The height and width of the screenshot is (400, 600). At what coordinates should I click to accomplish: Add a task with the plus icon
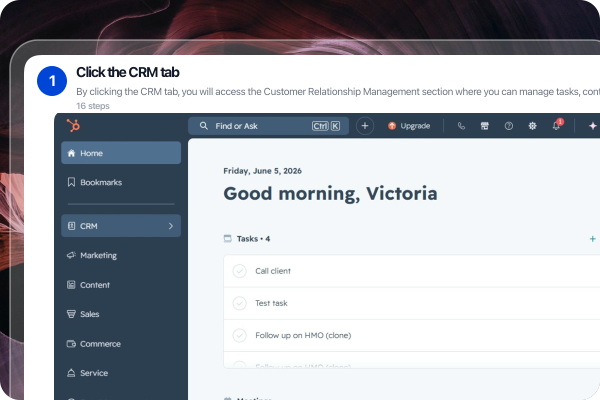(592, 239)
